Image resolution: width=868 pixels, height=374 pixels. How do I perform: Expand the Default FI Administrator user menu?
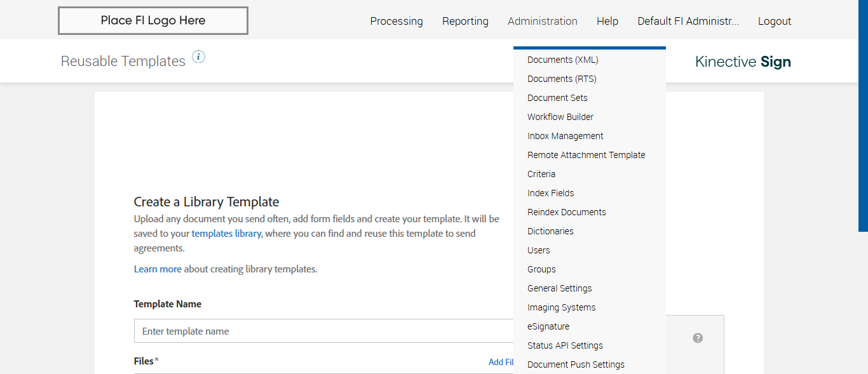pos(688,21)
